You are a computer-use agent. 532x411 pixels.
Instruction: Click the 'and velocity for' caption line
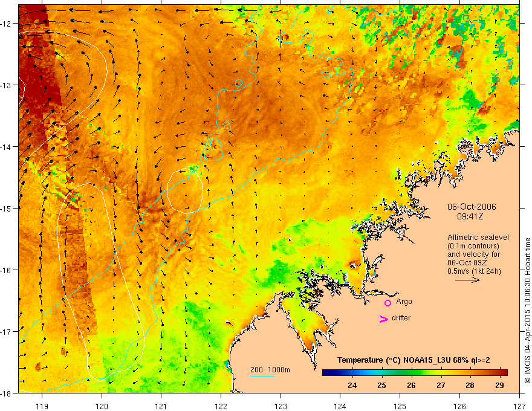[x=473, y=254]
